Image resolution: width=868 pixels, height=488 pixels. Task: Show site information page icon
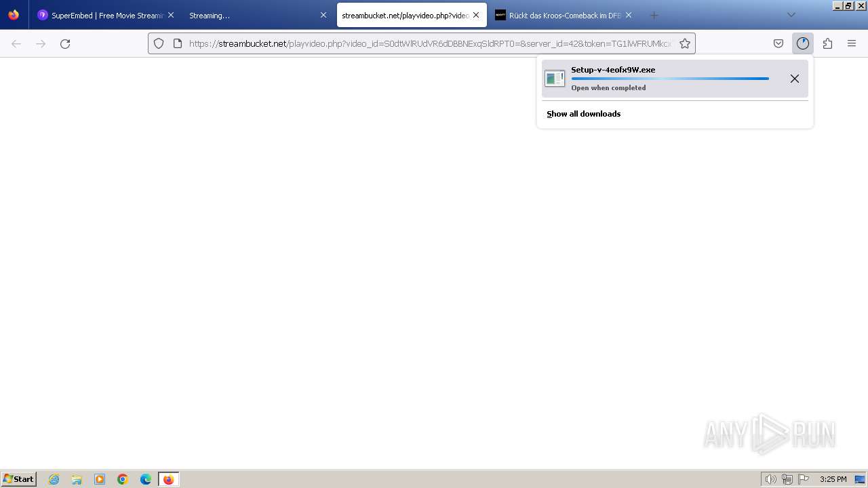[x=178, y=43]
